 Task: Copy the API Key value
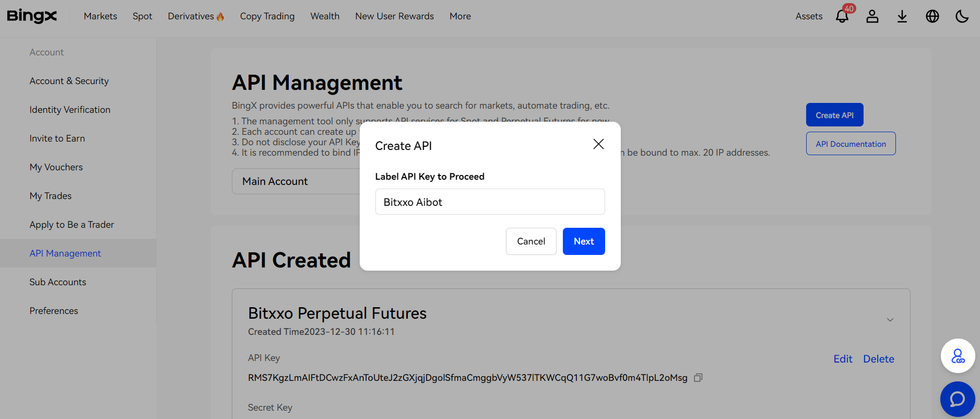pyautogui.click(x=699, y=378)
